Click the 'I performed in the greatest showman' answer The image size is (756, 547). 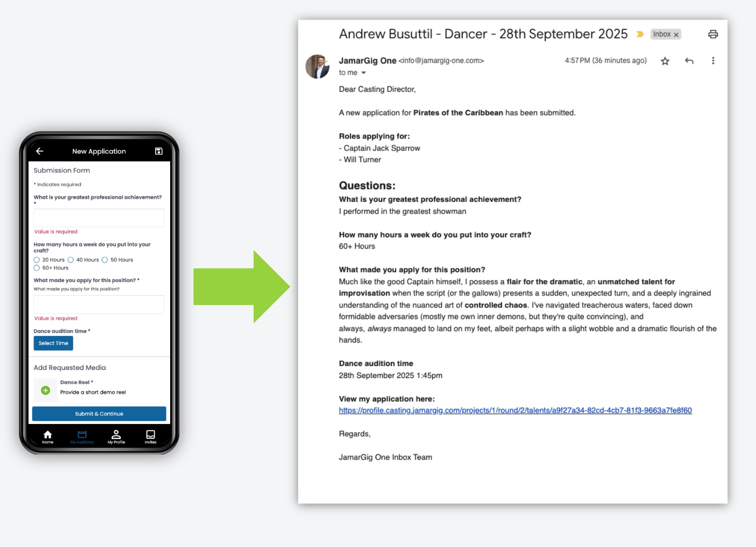(x=403, y=211)
